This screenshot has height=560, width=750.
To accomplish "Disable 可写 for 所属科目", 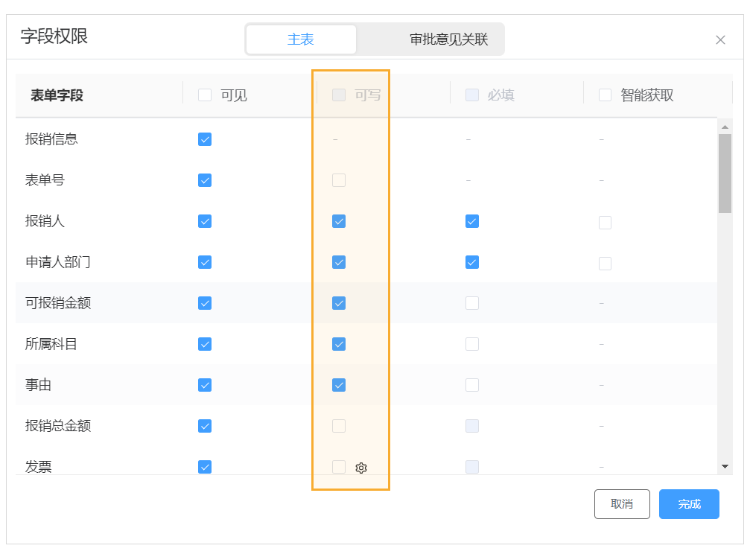I will (x=338, y=344).
